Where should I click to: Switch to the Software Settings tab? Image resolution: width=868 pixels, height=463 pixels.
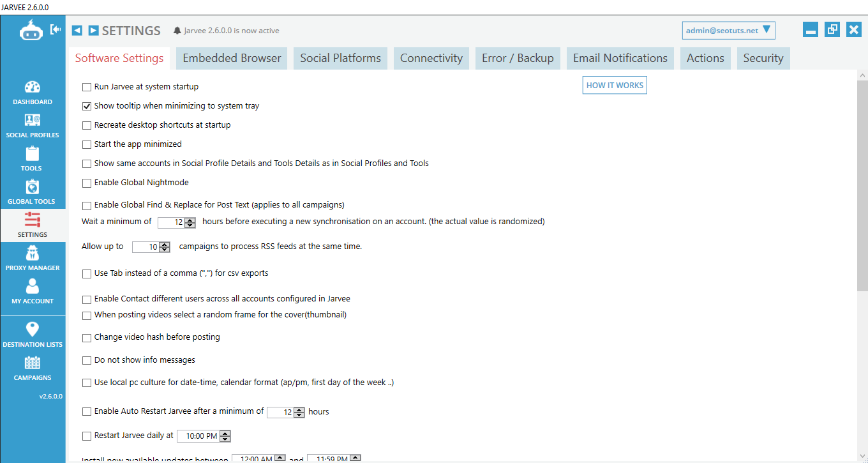[119, 58]
